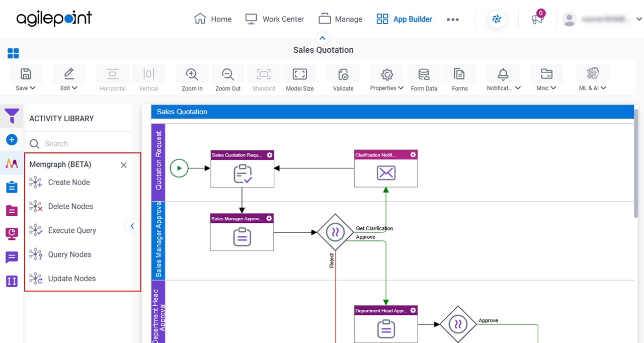The width and height of the screenshot is (644, 343).
Task: Expand the Edit dropdown arrow
Action: [x=74, y=88]
